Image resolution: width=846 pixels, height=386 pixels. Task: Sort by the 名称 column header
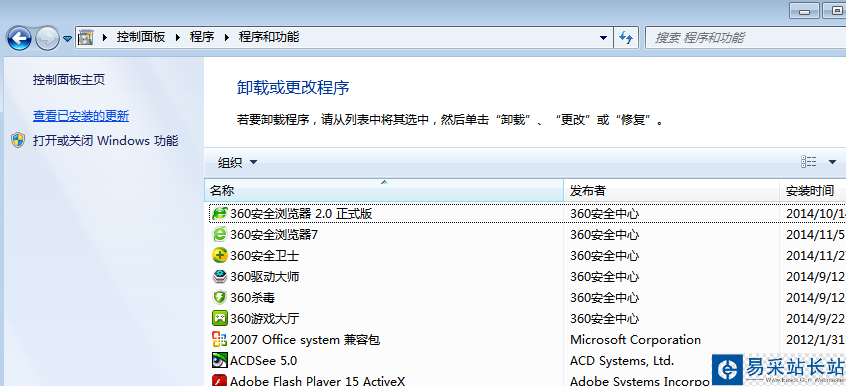(x=384, y=191)
